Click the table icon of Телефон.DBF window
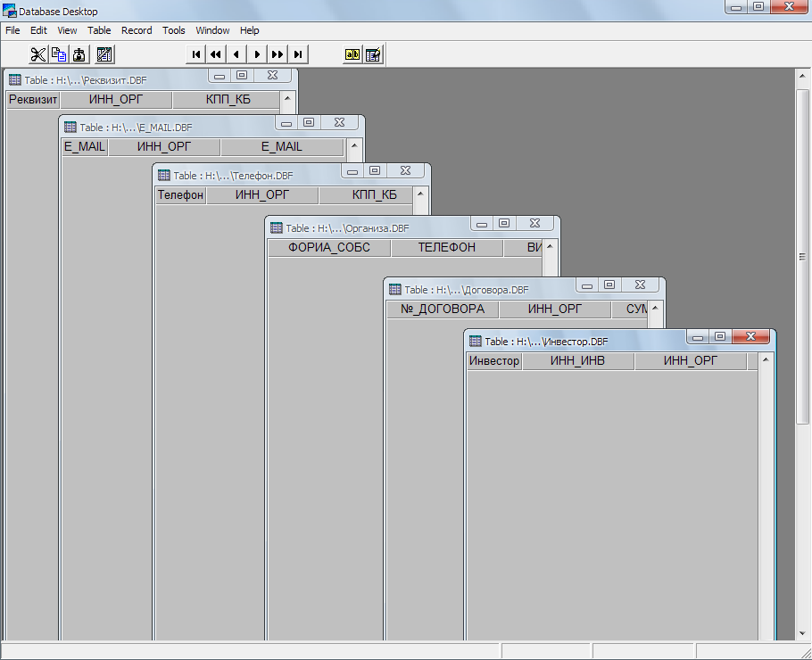This screenshot has height=660, width=812. pyautogui.click(x=163, y=175)
